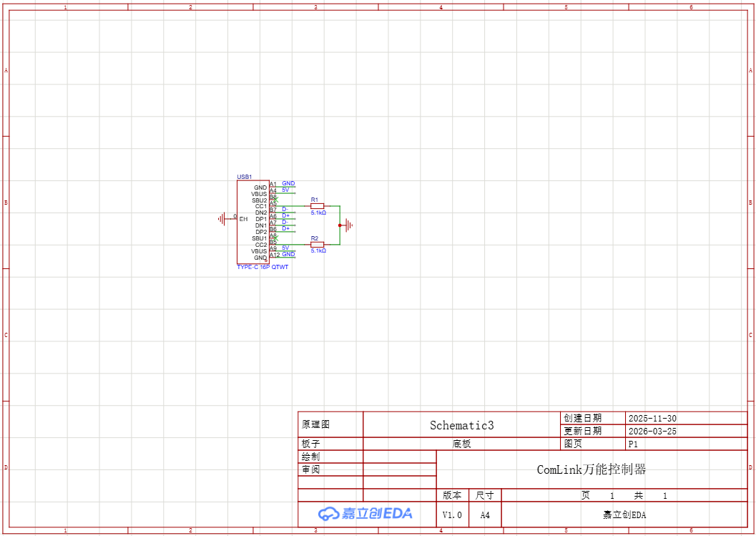Select the USB1 designator label
This screenshot has height=536, width=756.
point(245,177)
